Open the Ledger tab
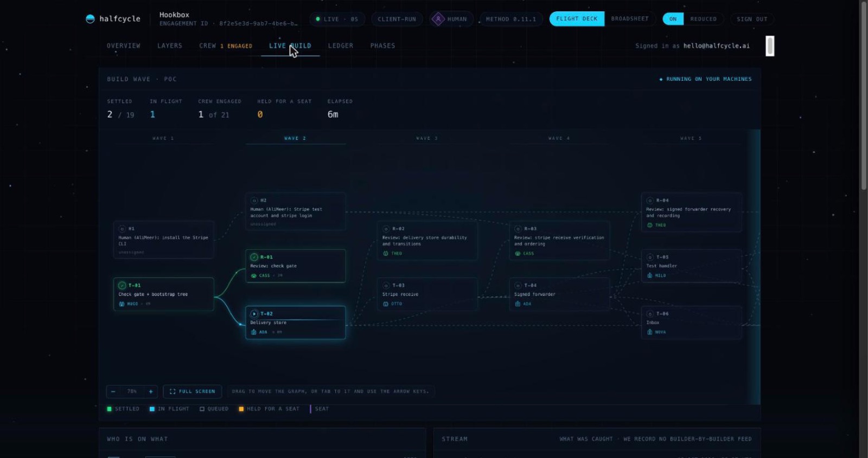This screenshot has height=458, width=868. point(341,46)
